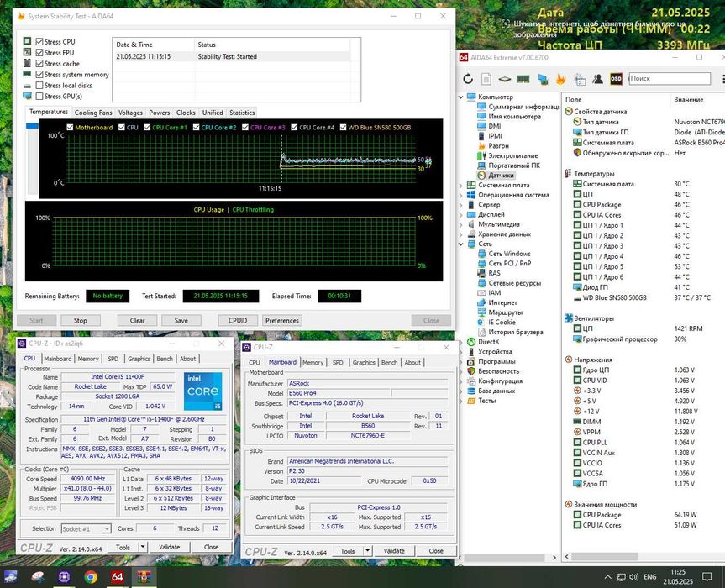This screenshot has height=588, width=725.
Task: Toggle Motherboard graph checkbox
Action: [x=70, y=127]
